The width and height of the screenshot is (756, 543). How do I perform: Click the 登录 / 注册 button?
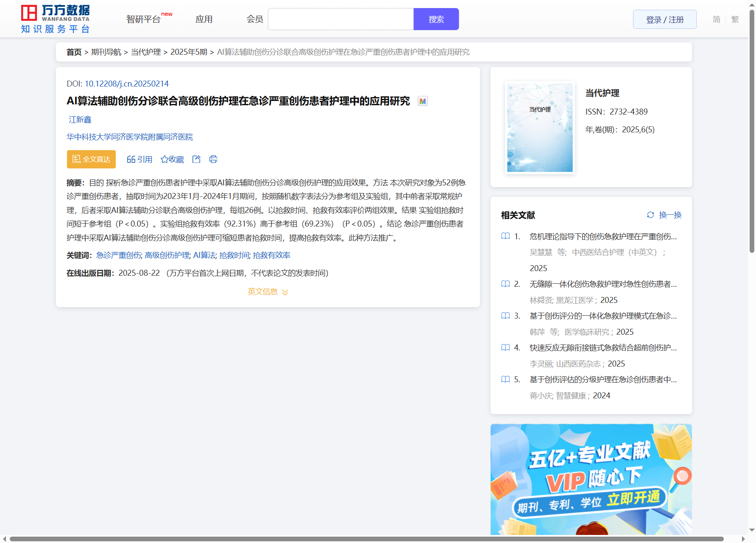[x=664, y=20]
